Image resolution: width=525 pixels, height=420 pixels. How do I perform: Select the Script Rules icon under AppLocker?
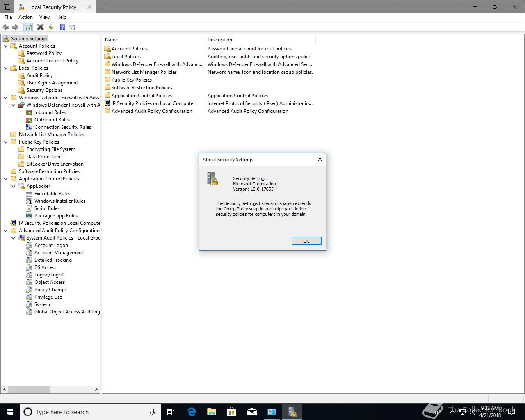click(29, 208)
